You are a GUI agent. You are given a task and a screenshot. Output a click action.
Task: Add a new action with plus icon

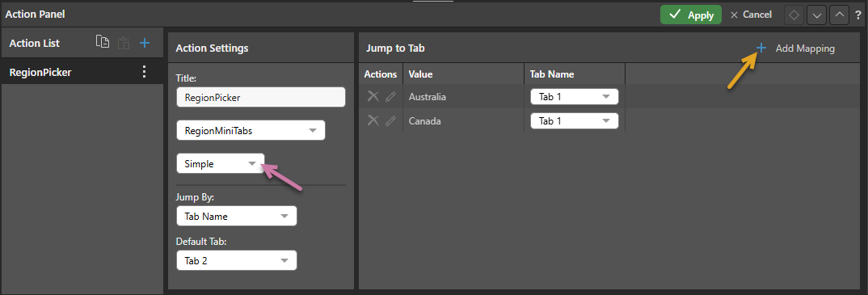[x=145, y=43]
